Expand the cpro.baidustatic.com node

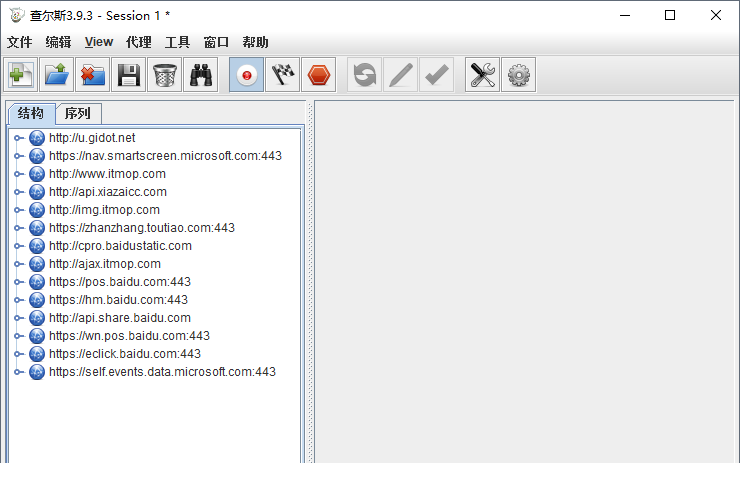click(18, 246)
